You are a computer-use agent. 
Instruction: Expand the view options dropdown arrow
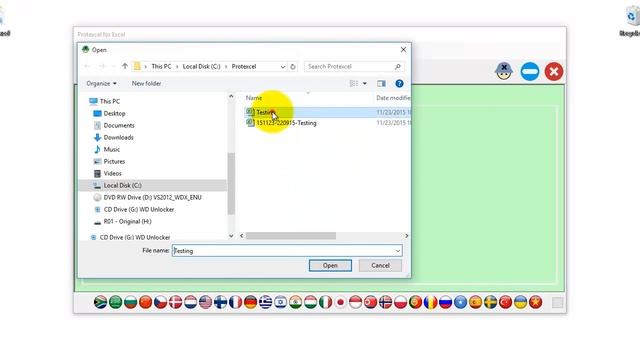[x=364, y=83]
